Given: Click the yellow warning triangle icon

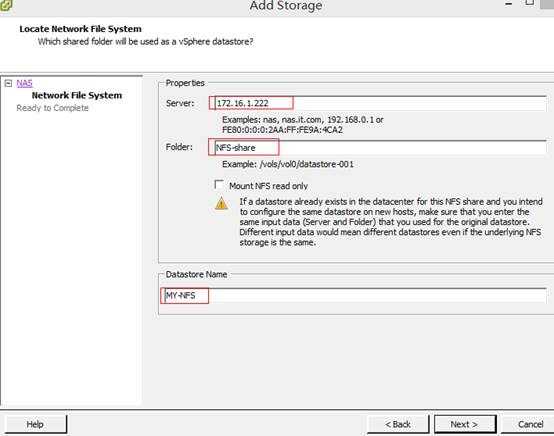Looking at the screenshot, I should [222, 204].
